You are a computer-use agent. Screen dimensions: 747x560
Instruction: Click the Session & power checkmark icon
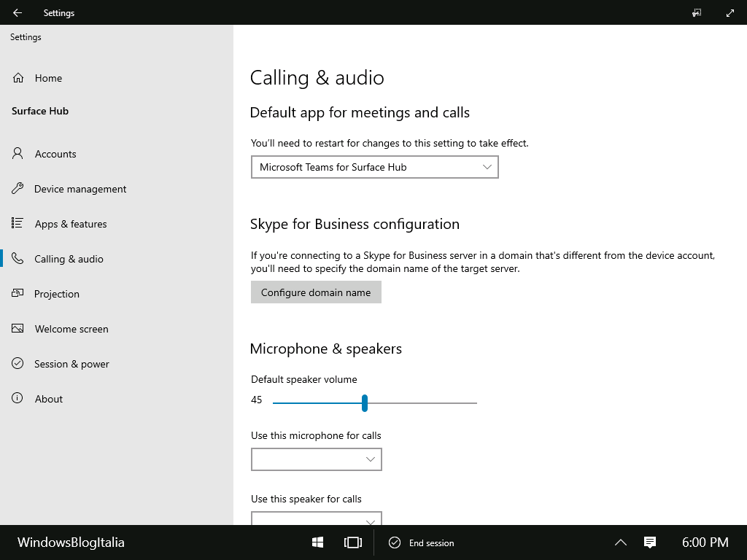tap(18, 363)
